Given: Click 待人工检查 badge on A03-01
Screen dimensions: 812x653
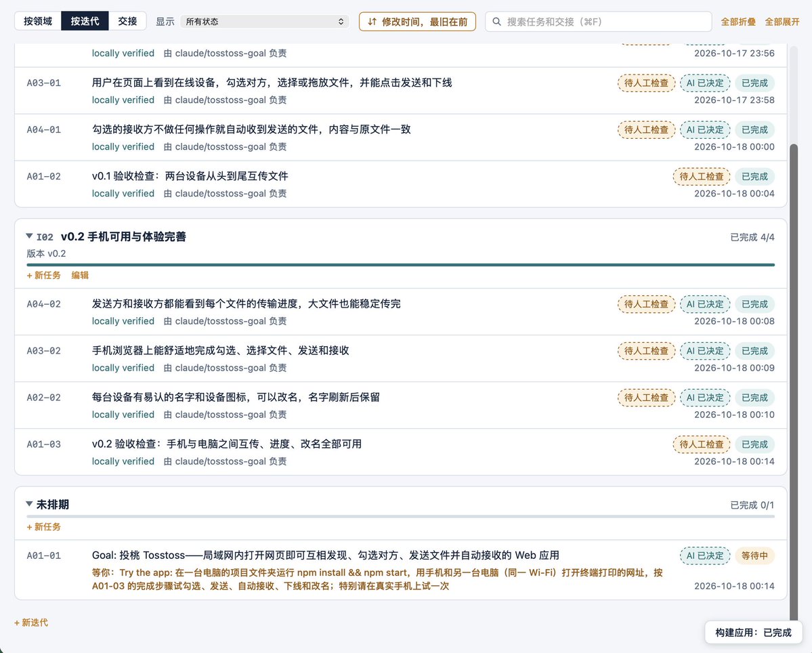Looking at the screenshot, I should (x=646, y=83).
